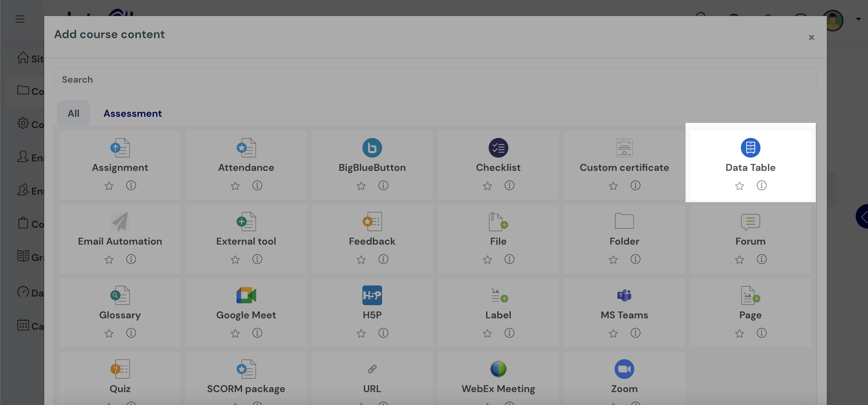Screen dimensions: 868x405
Task: Show info for Feedback activity
Action: (383, 259)
